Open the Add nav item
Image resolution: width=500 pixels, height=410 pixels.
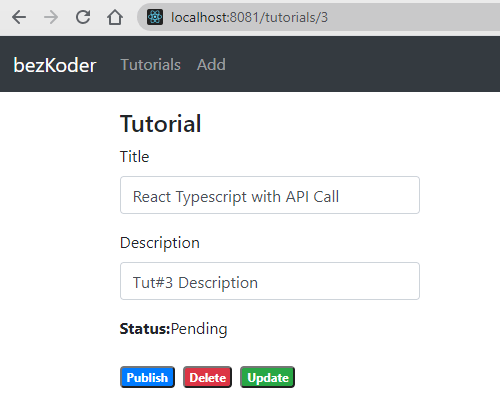[x=211, y=65]
